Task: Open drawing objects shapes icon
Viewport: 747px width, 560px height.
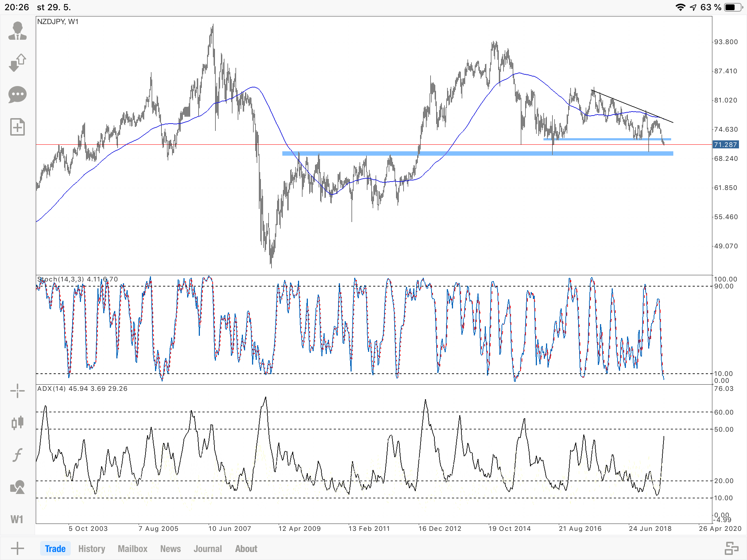Action: point(17,487)
